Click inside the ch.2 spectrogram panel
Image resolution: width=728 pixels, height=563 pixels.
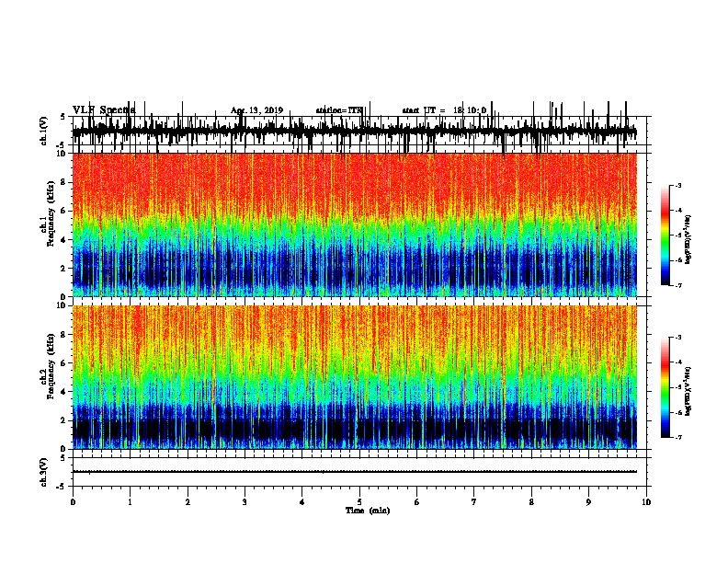354,377
